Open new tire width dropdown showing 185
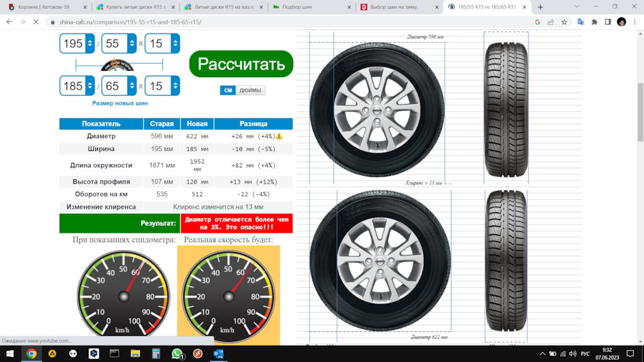The height and width of the screenshot is (362, 644). tap(76, 86)
